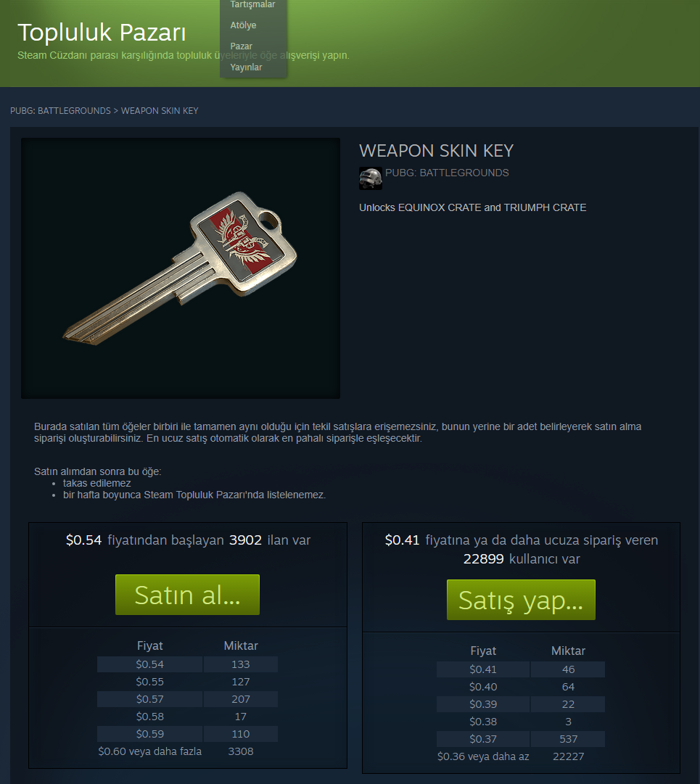Select the $0.37 buy order row
The width and height of the screenshot is (700, 784).
[521, 738]
